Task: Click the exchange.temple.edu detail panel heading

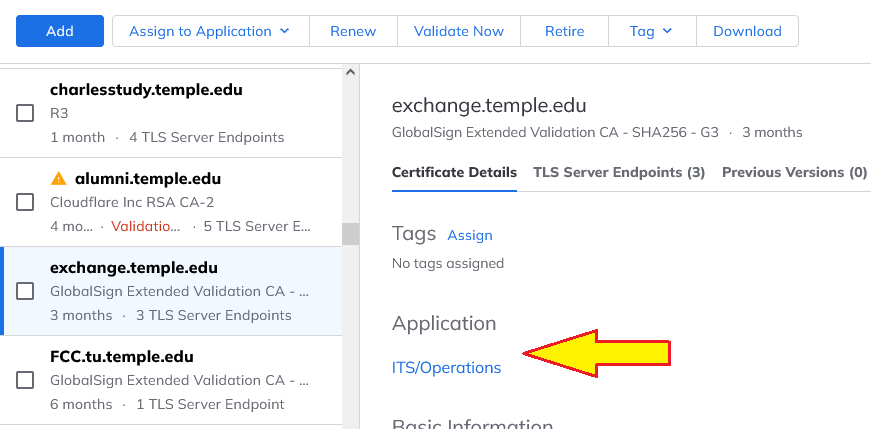Action: (x=489, y=106)
